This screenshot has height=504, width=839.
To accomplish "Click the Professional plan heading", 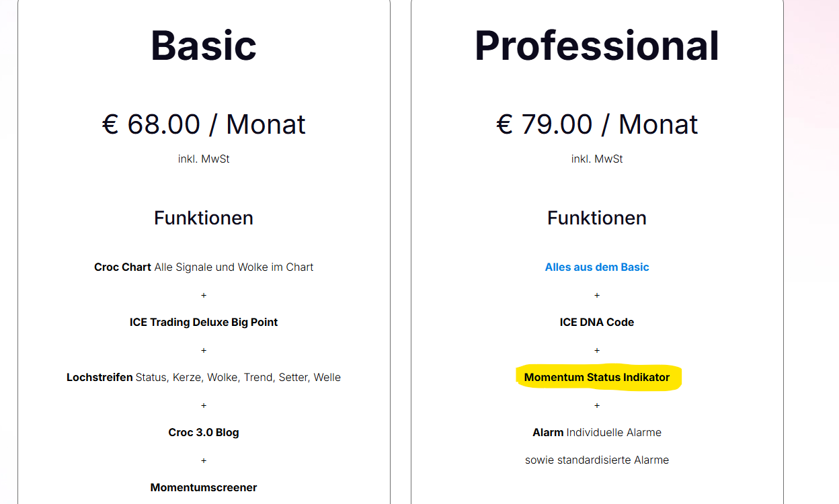I will 597,46.
